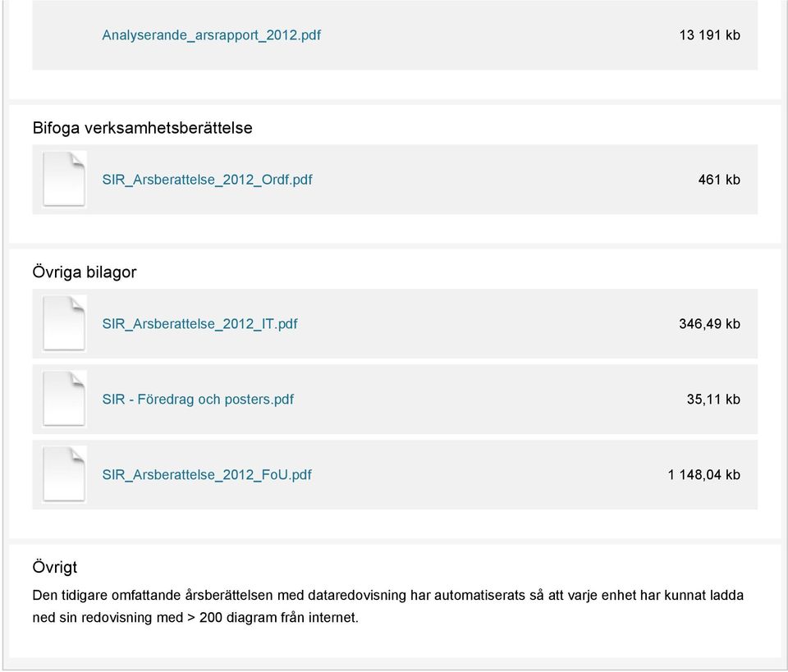Click file icon beside SIR_Arsberattelse_2012_IT.pdf
788x672 pixels.
pos(64,323)
